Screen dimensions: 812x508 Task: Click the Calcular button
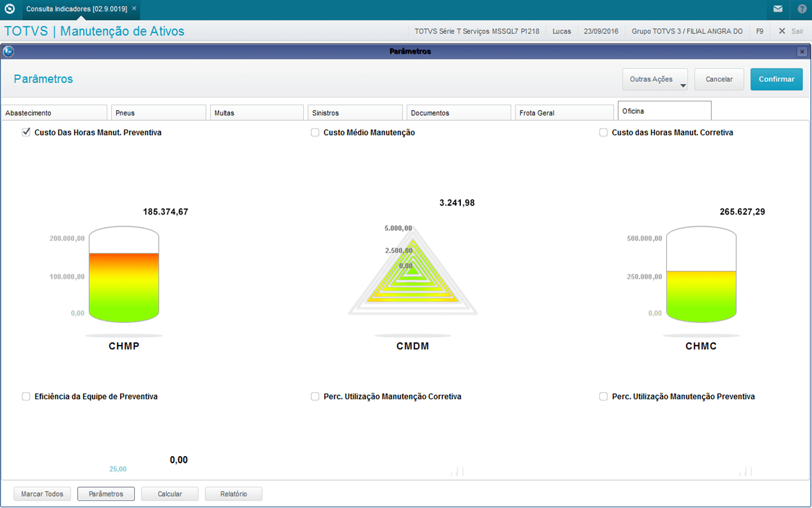point(170,494)
